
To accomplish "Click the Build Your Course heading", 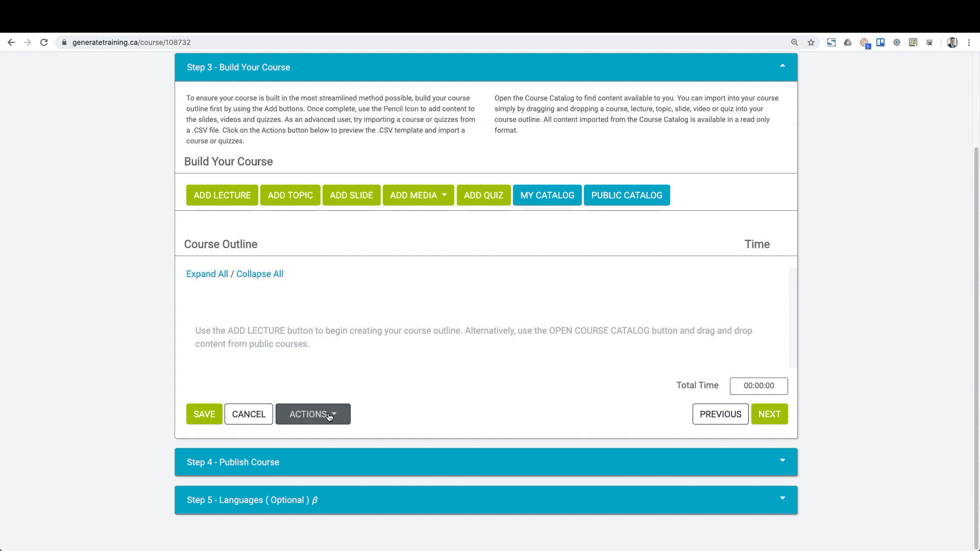I will click(x=228, y=162).
